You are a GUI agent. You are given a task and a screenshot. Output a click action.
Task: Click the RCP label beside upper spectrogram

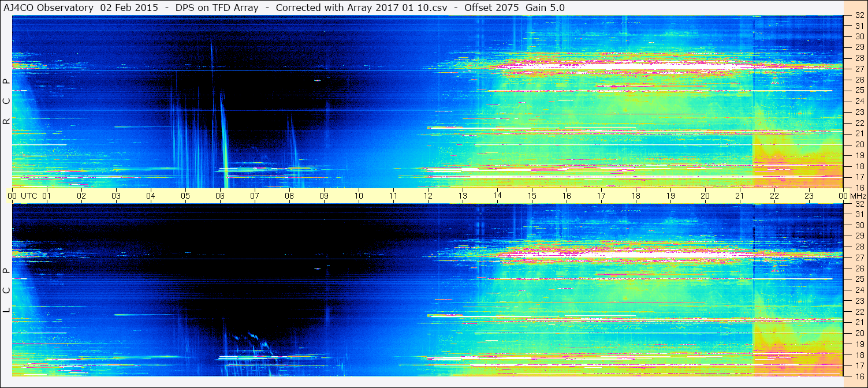point(6,102)
